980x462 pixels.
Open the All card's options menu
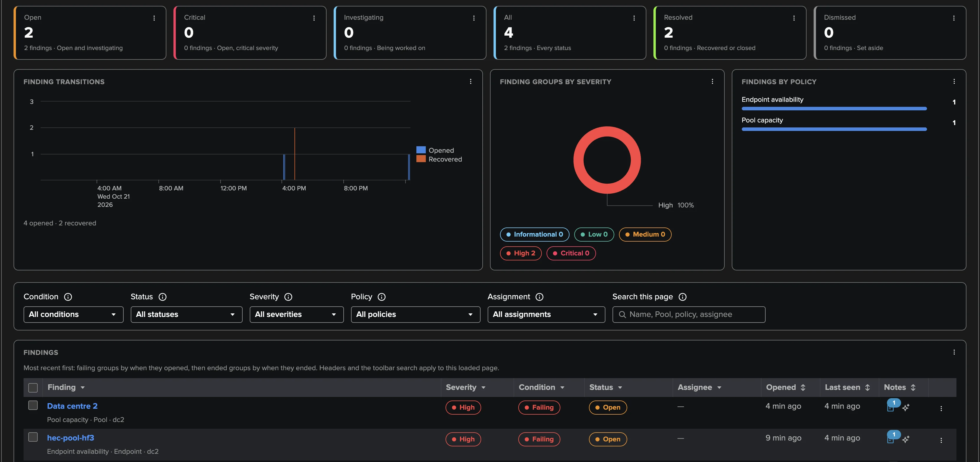pyautogui.click(x=634, y=18)
